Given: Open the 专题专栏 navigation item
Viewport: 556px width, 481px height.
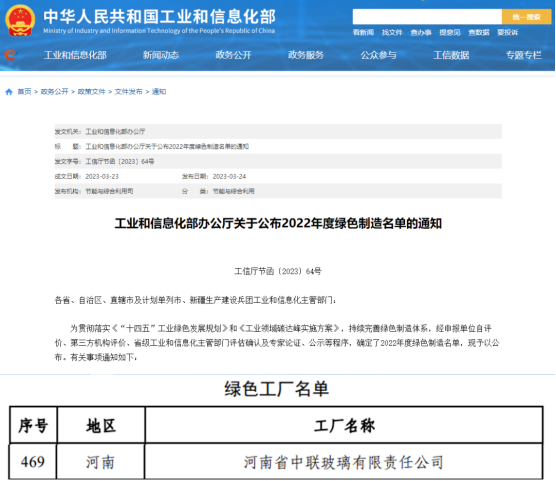Looking at the screenshot, I should (x=523, y=55).
